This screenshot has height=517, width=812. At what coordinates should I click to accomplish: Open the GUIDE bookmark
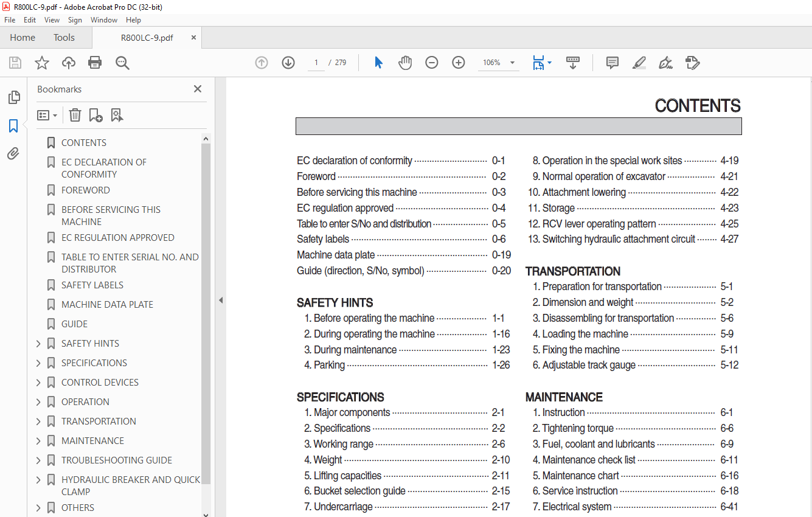(x=74, y=324)
